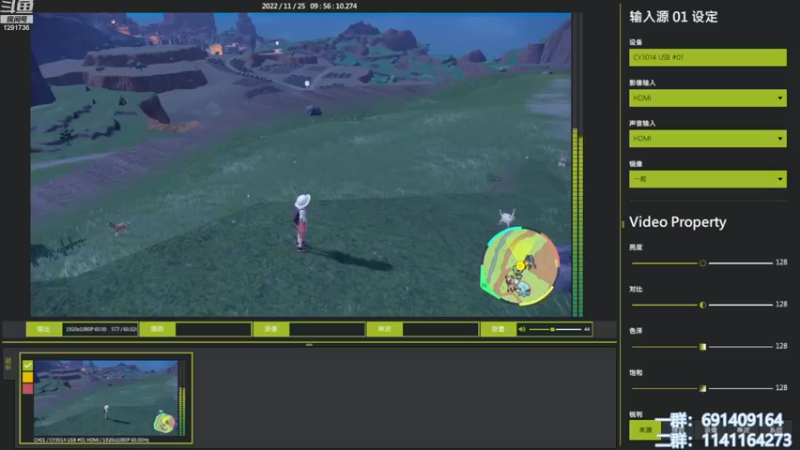Open the 声音输入 audio input dropdown
Image resolution: width=800 pixels, height=450 pixels.
point(708,138)
